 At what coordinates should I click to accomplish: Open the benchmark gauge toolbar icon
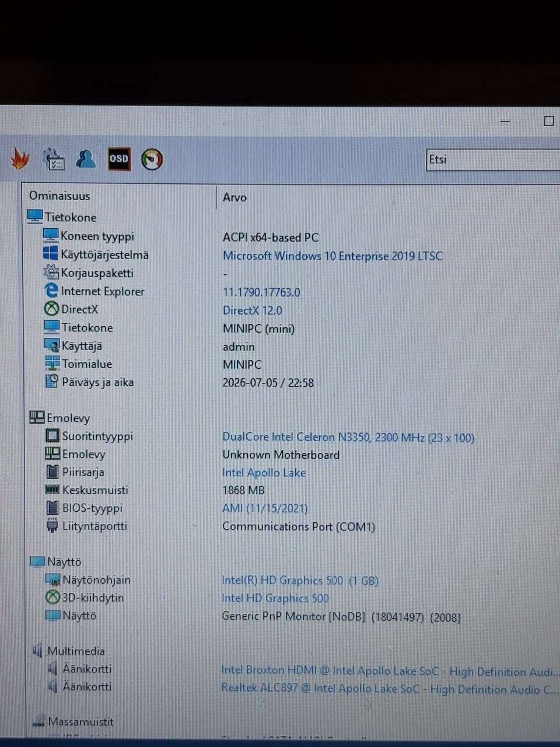(152, 159)
